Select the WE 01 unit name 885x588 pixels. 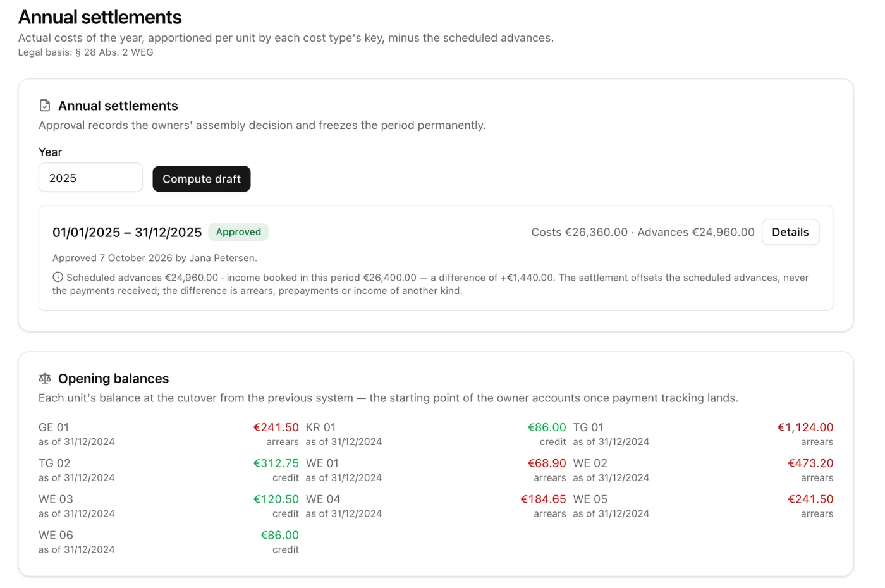click(x=322, y=463)
